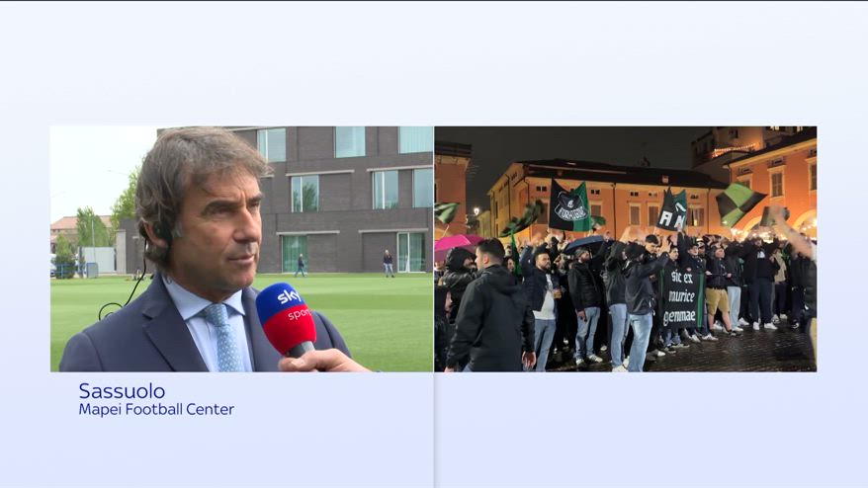Click the dark blue umbrella above the fans
Screen dimensions: 868x488
click(585, 242)
